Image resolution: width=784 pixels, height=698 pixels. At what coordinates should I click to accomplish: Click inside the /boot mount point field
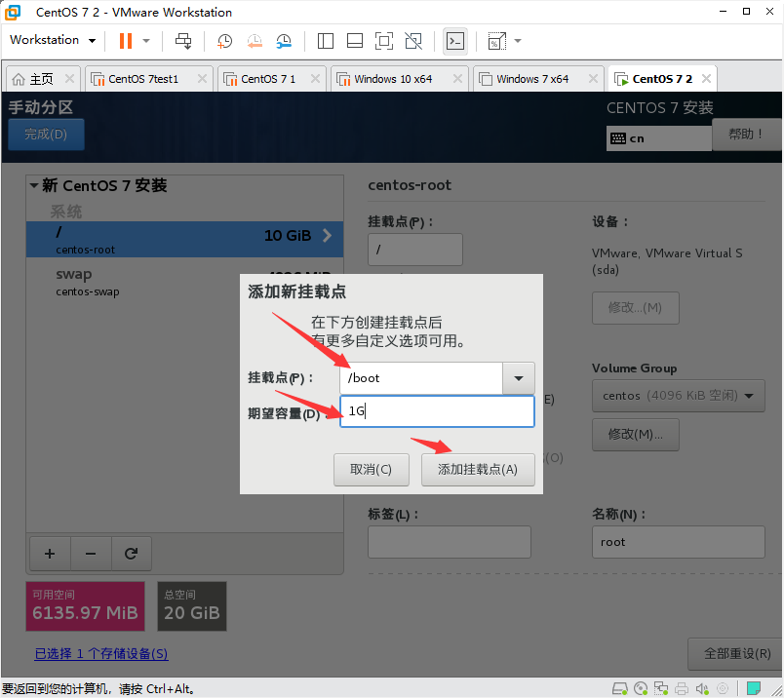point(421,378)
